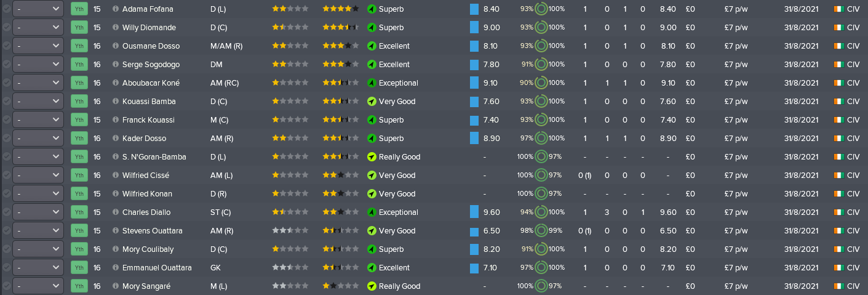Click the CIV flag on Mory Sangaré's row
868x295 pixels.
[x=839, y=286]
